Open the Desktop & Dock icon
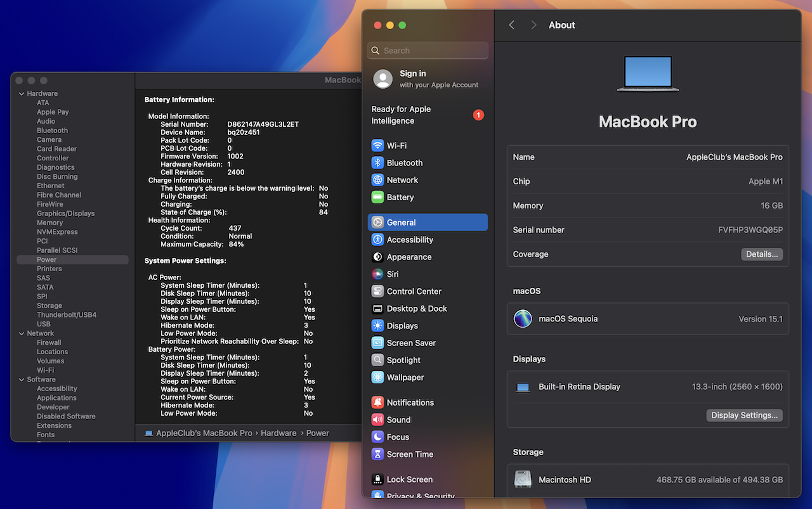This screenshot has width=812, height=509. point(377,309)
